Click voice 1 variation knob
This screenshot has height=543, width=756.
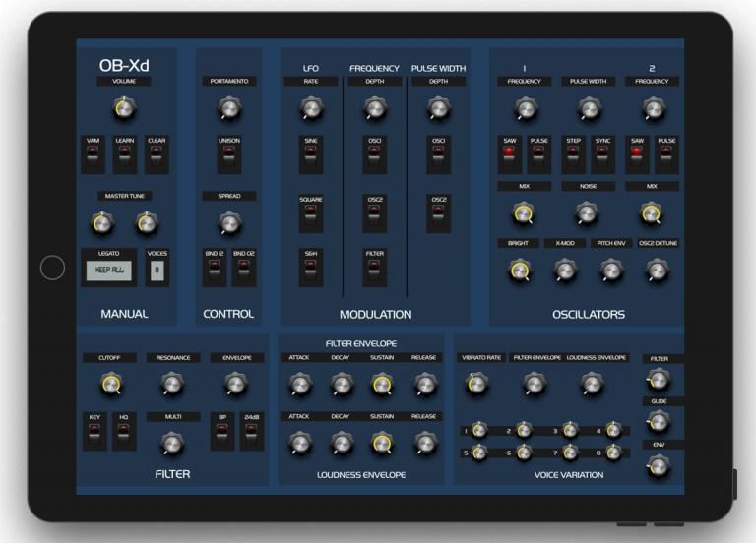[479, 430]
